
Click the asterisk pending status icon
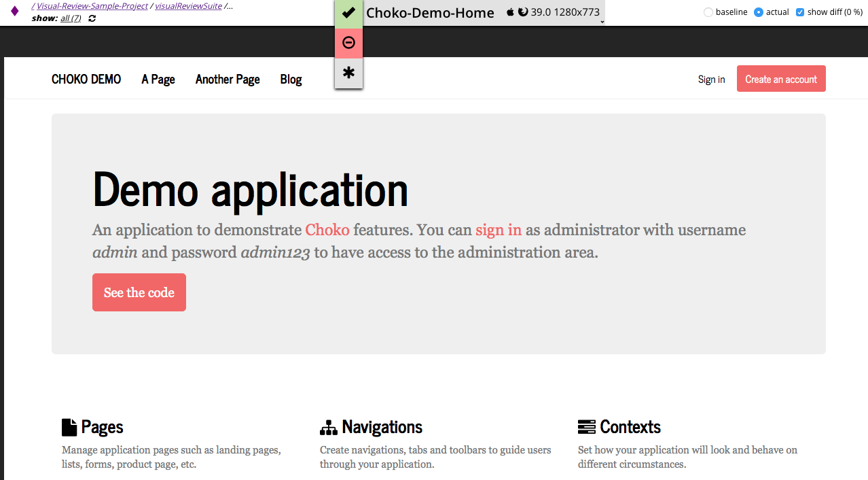click(348, 73)
